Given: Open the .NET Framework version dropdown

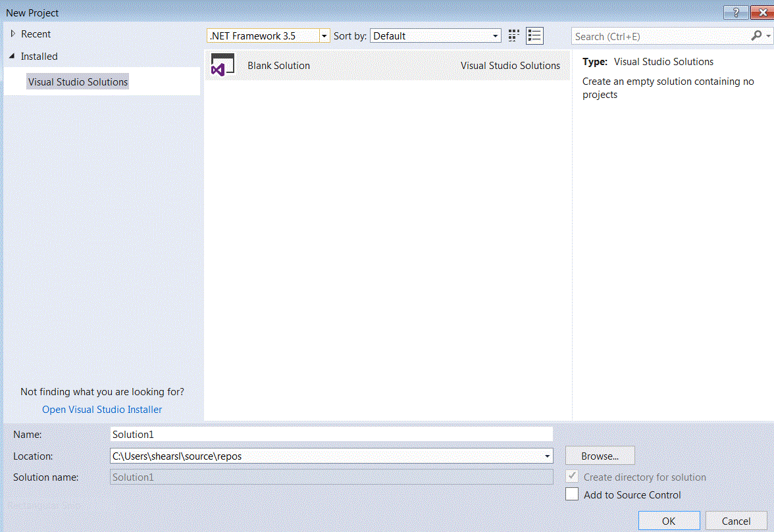Looking at the screenshot, I should (x=324, y=36).
